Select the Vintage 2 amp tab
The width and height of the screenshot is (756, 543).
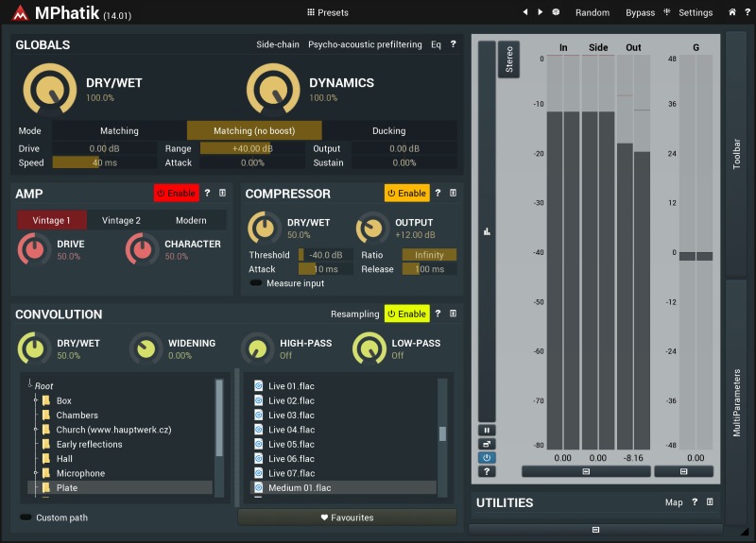(121, 220)
